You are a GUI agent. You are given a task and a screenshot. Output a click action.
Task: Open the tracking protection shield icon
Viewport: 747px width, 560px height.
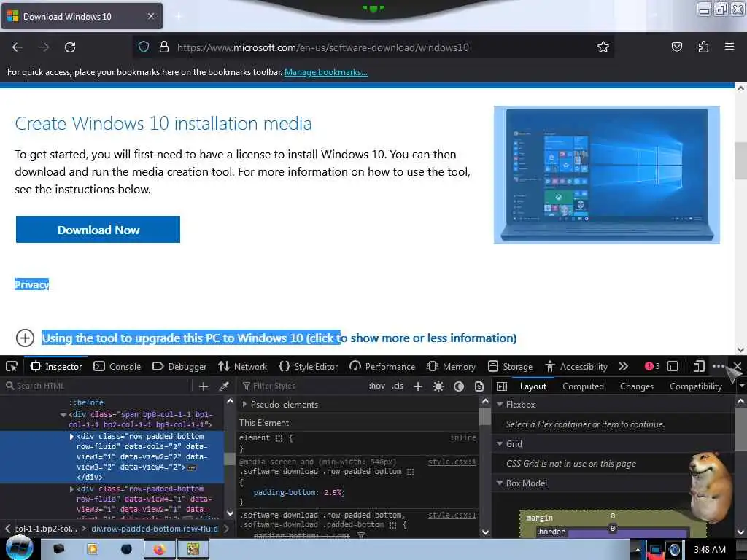tap(144, 47)
